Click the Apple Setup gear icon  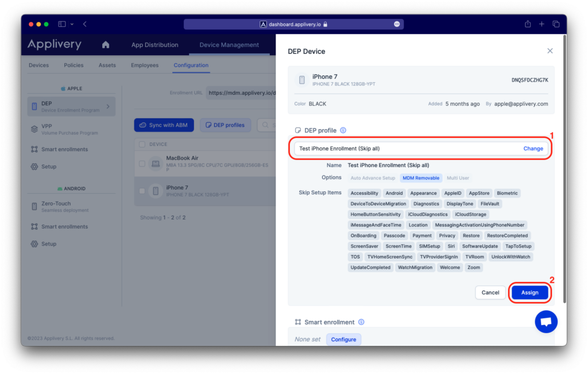pos(34,167)
